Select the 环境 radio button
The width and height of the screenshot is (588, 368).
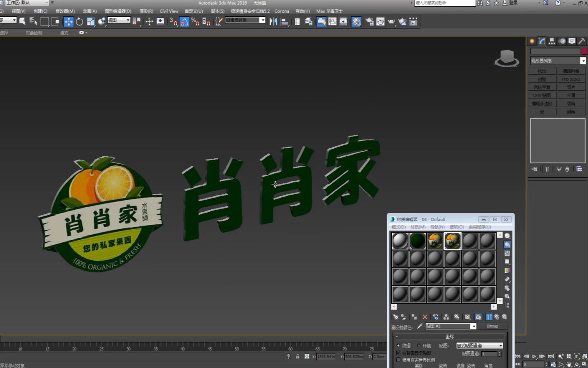point(419,345)
